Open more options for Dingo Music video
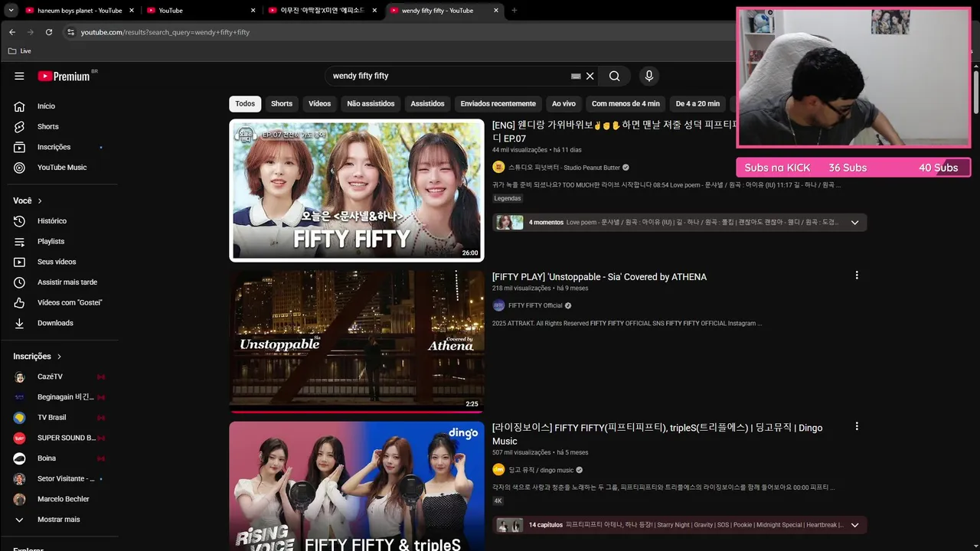Viewport: 980px width, 551px height. click(x=857, y=426)
